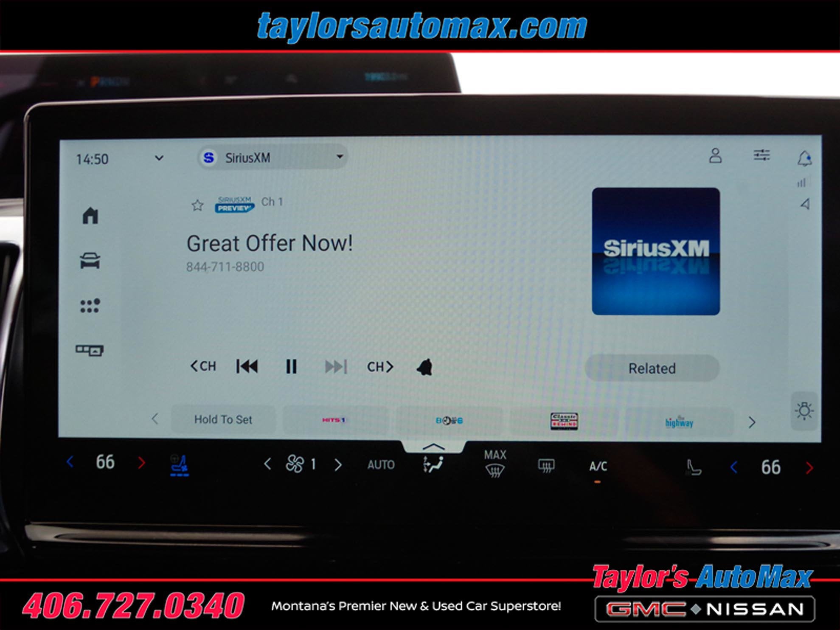The width and height of the screenshot is (840, 630).
Task: Tap the Hold To Set preset
Action: [223, 419]
